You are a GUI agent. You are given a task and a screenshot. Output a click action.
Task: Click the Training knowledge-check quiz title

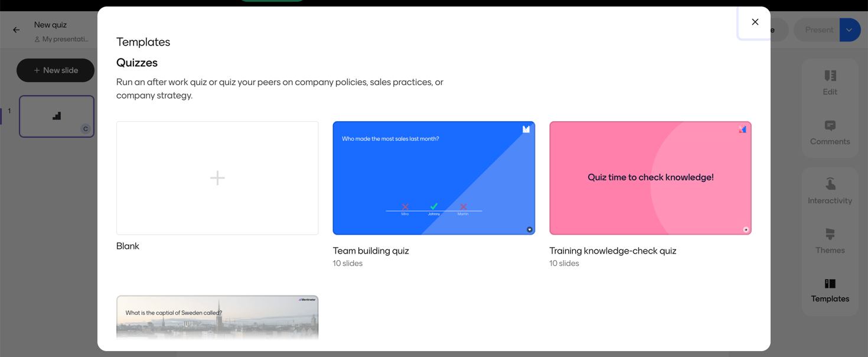pos(612,251)
